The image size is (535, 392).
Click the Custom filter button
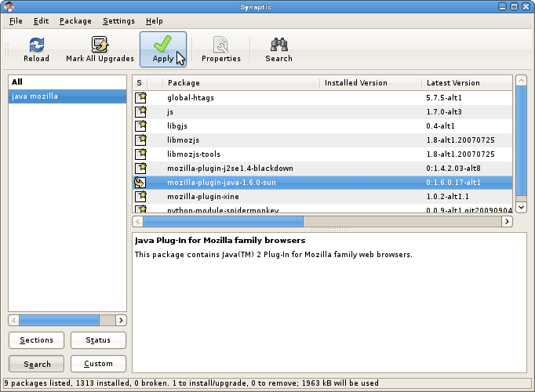point(98,364)
